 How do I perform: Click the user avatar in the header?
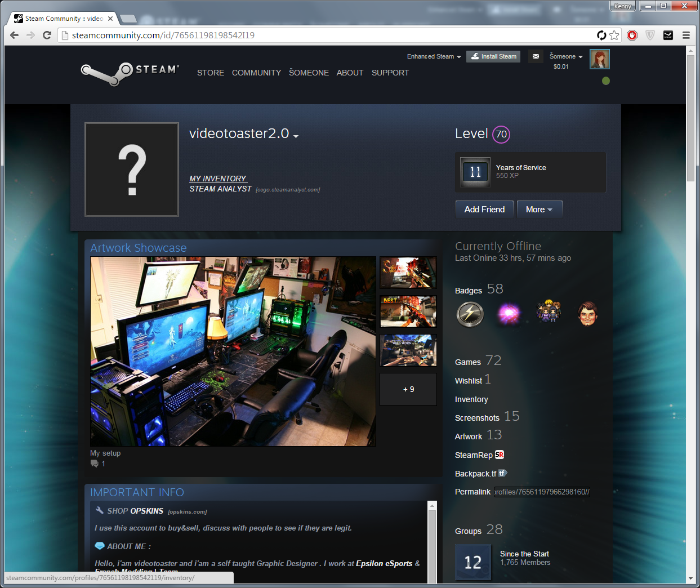click(x=599, y=59)
